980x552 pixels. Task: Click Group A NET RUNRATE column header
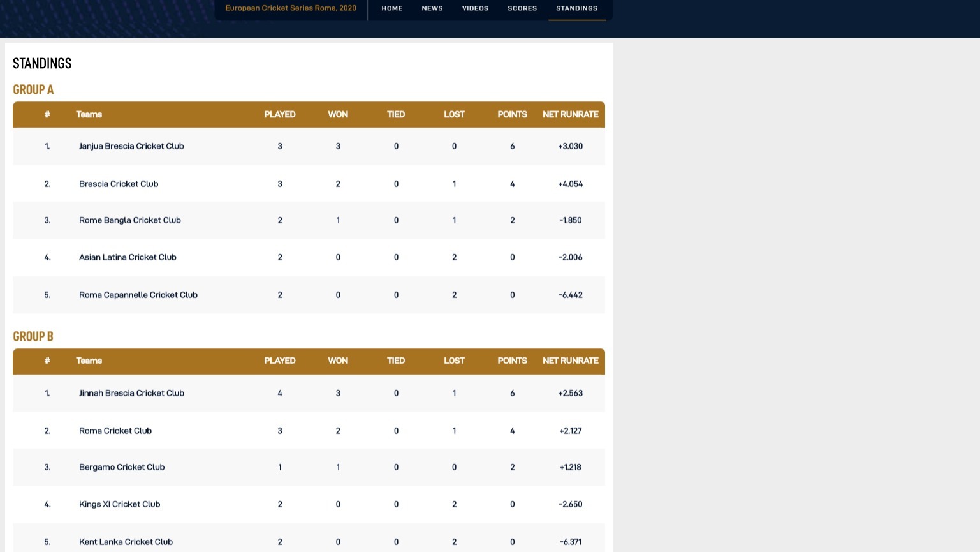[x=571, y=114]
